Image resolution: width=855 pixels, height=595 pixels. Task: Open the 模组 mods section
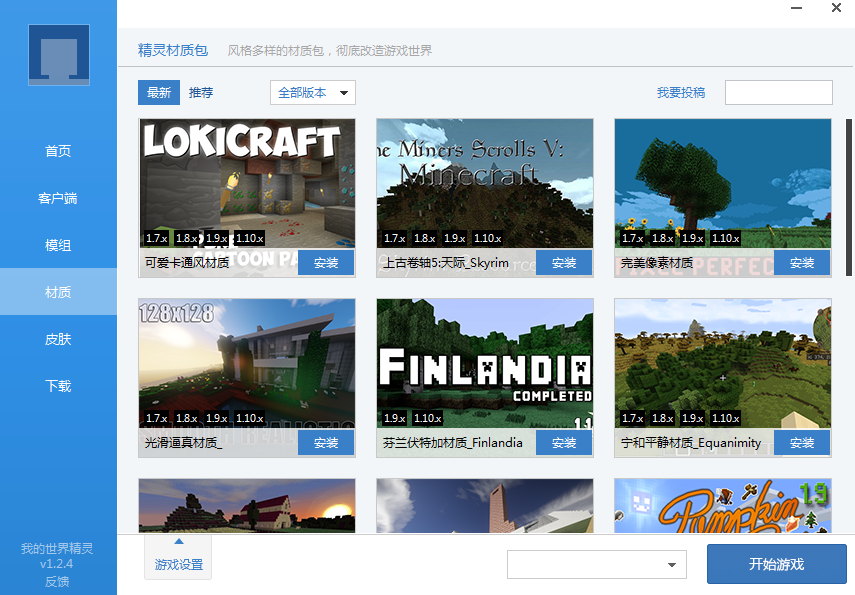click(x=58, y=245)
